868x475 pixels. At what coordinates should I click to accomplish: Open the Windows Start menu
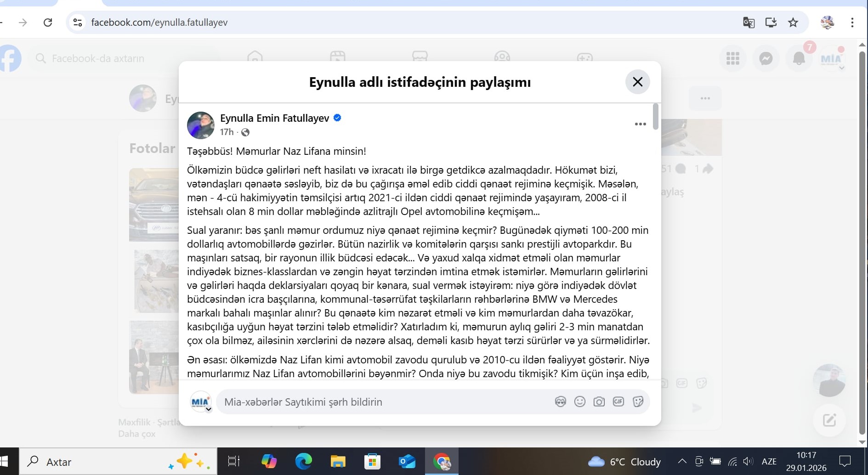pyautogui.click(x=5, y=461)
